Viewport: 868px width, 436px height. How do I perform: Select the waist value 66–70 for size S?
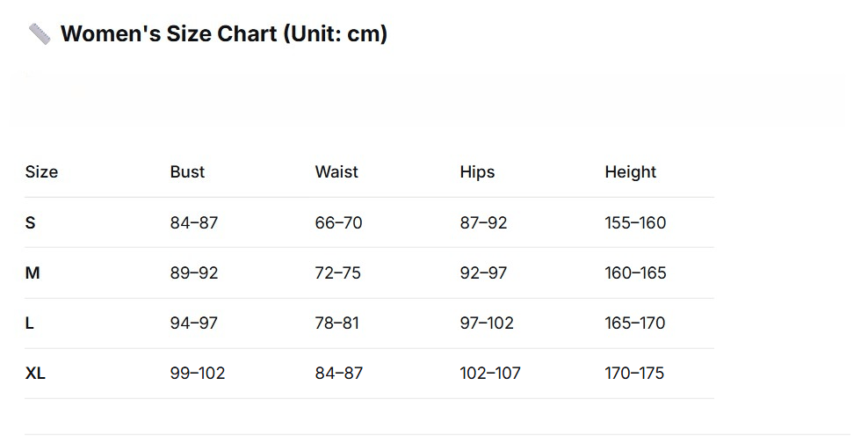tap(338, 223)
